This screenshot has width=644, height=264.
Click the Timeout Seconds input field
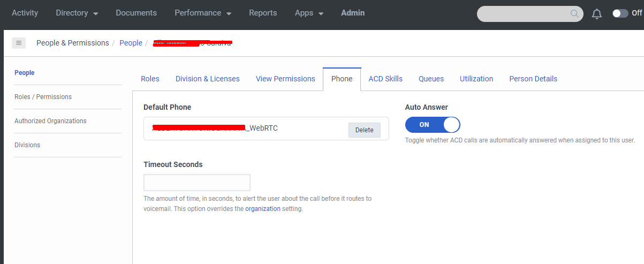click(197, 183)
